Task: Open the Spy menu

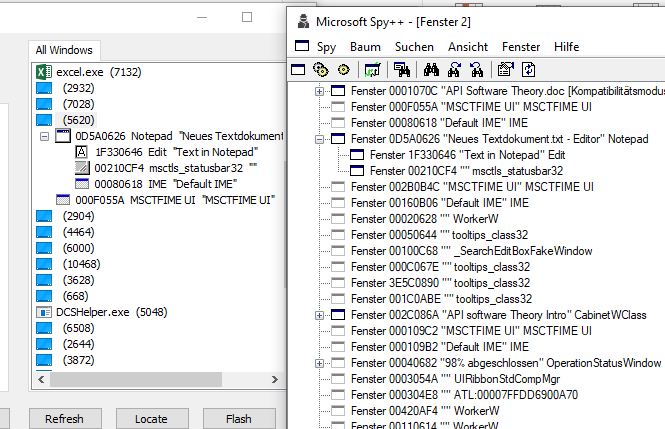Action: coord(326,47)
